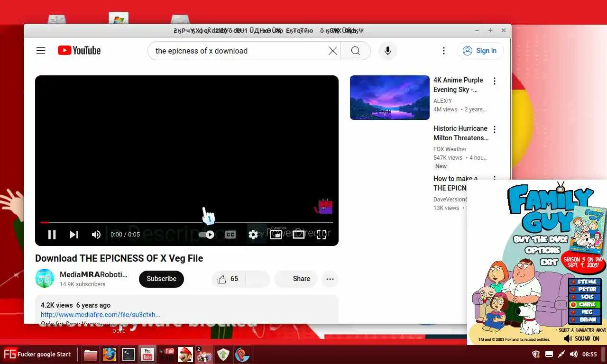Image resolution: width=607 pixels, height=364 pixels.
Task: Click the network connection tray icon
Action: click(x=561, y=354)
